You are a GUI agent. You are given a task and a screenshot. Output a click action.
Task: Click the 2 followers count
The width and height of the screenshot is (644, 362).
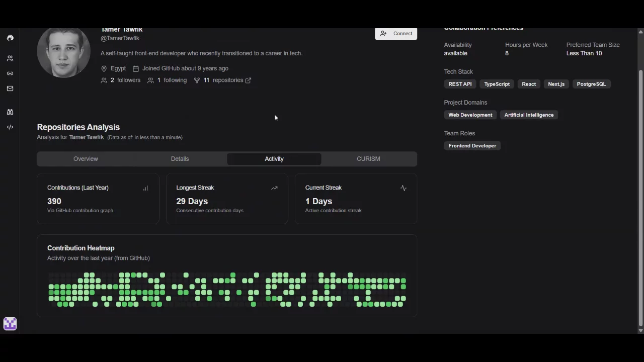click(x=121, y=80)
